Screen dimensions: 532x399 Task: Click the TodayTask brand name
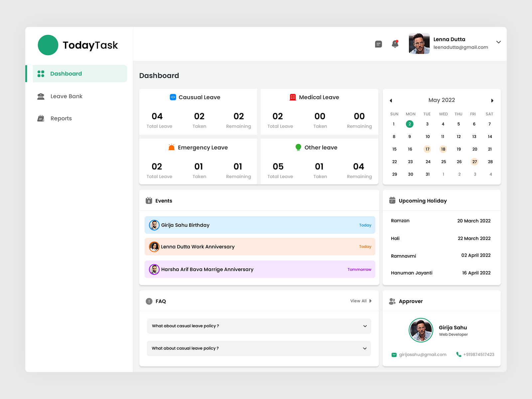[x=90, y=45]
